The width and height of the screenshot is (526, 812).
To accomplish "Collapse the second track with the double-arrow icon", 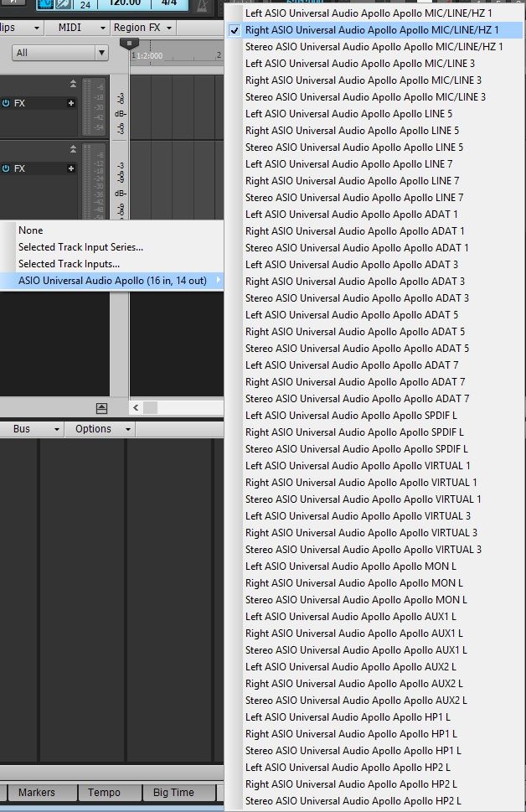I will click(73, 149).
